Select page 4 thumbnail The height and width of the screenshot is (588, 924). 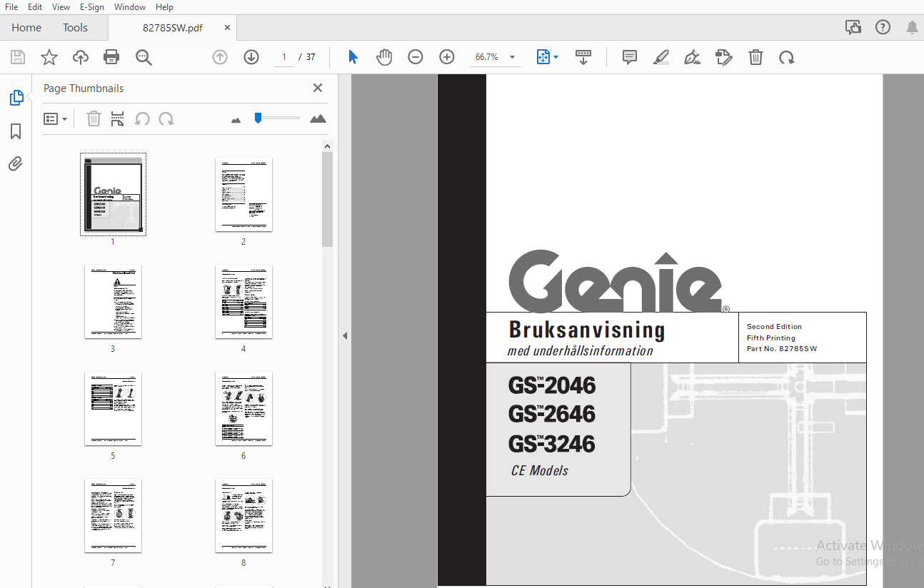point(243,302)
